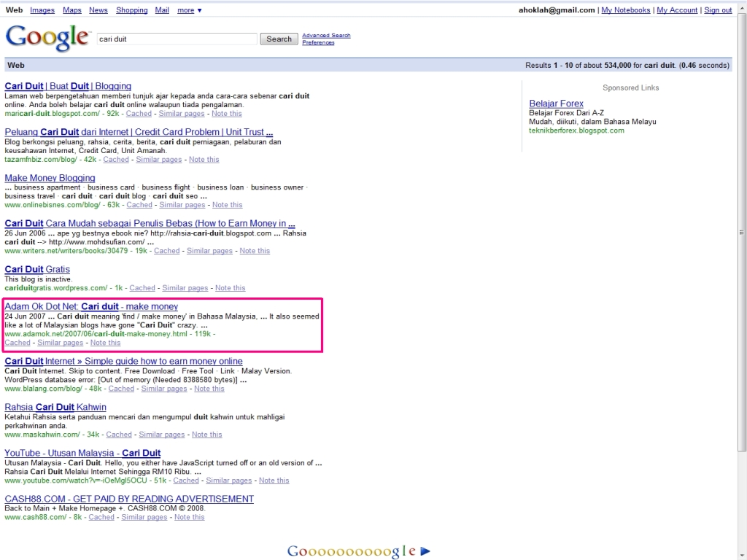Screen dimensions: 747x560
Task: Open Cached link for writers.net result
Action: tap(167, 251)
